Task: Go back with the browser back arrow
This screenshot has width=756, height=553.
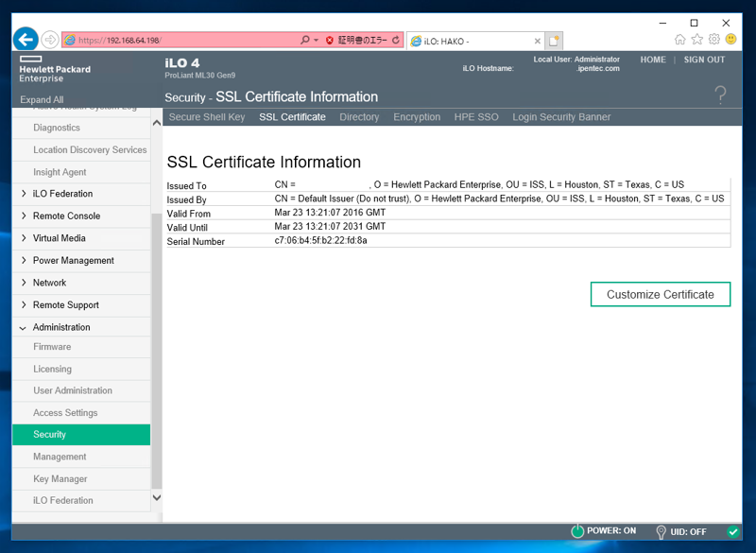Action: [x=26, y=39]
